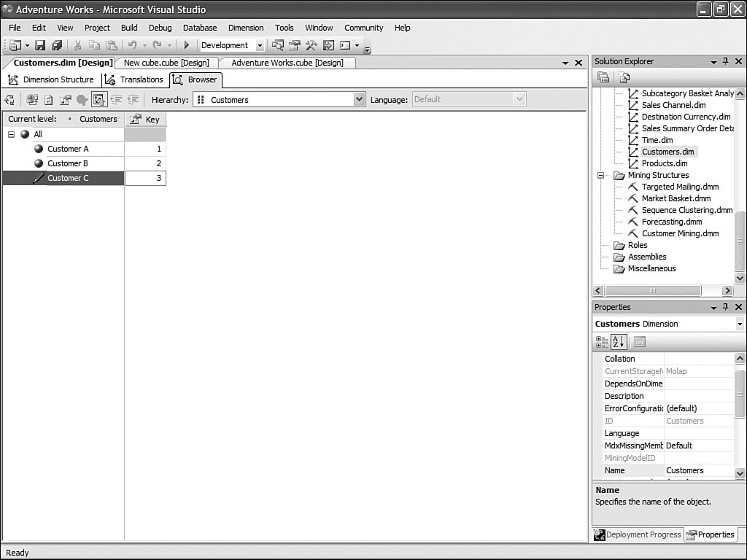Open the Toolbox hammer-and-wrench icon

pos(311,45)
